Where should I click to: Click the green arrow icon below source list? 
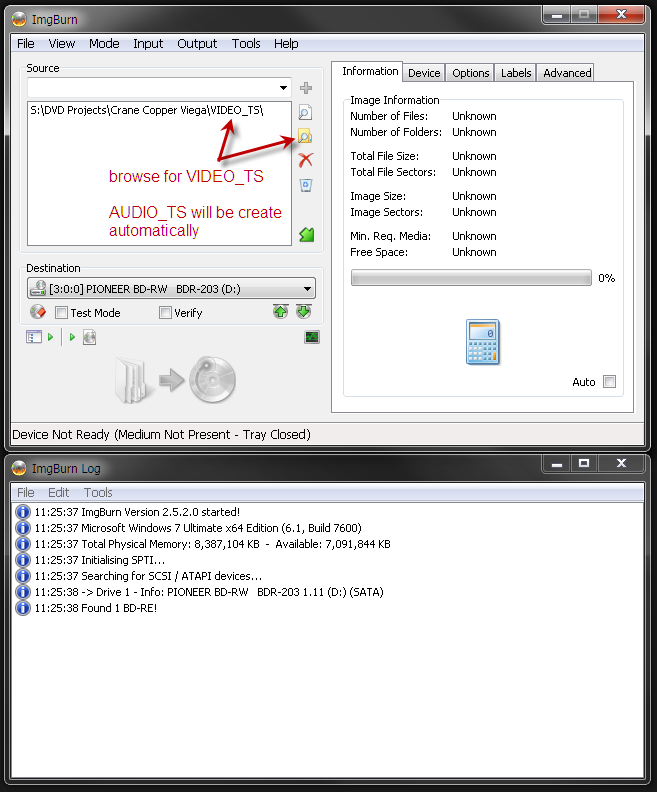(306, 235)
